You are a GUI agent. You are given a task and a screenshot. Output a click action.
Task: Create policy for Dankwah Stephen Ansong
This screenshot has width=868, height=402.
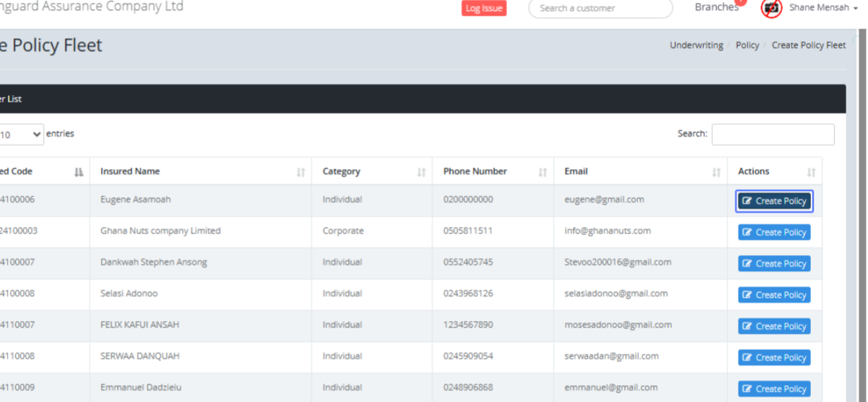pyautogui.click(x=774, y=264)
